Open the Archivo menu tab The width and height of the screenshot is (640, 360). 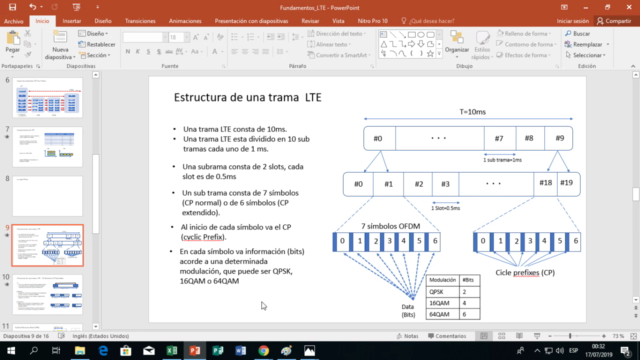13,21
